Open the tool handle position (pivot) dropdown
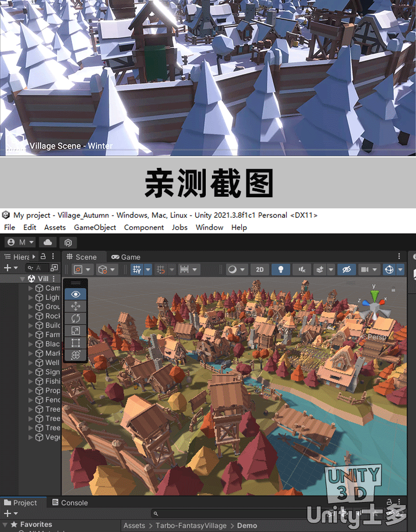 coord(82,269)
